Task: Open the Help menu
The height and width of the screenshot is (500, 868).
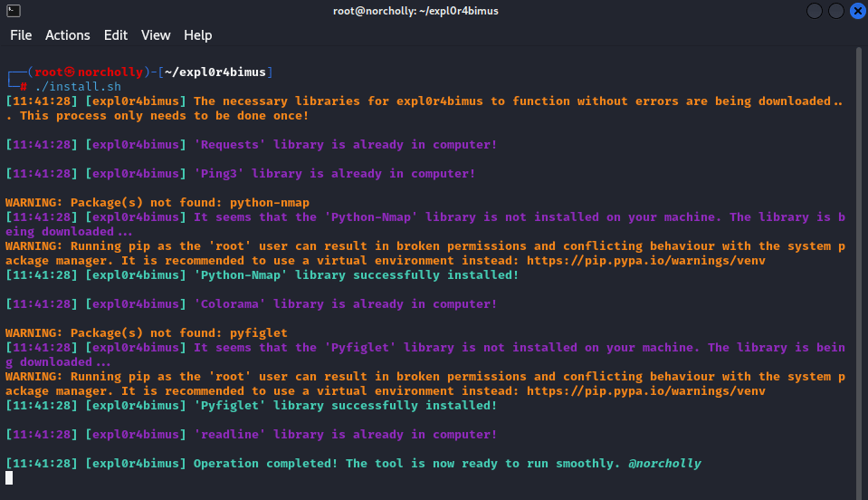Action: click(197, 35)
